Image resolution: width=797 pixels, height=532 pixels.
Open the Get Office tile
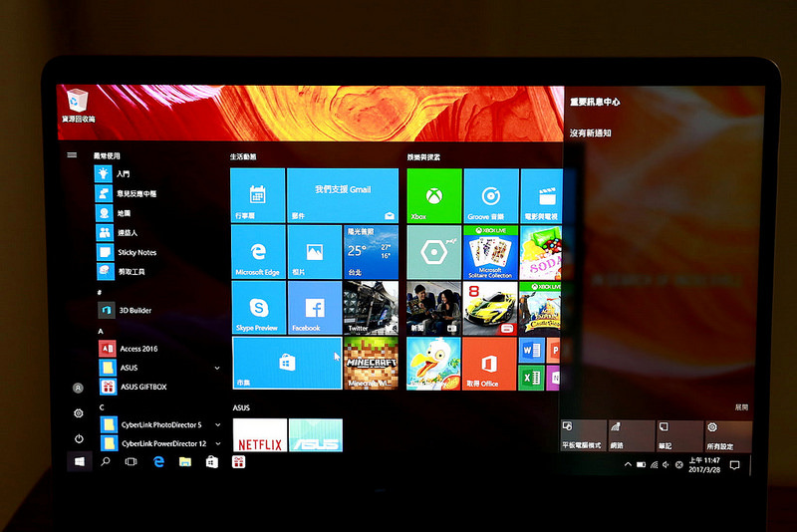click(489, 364)
